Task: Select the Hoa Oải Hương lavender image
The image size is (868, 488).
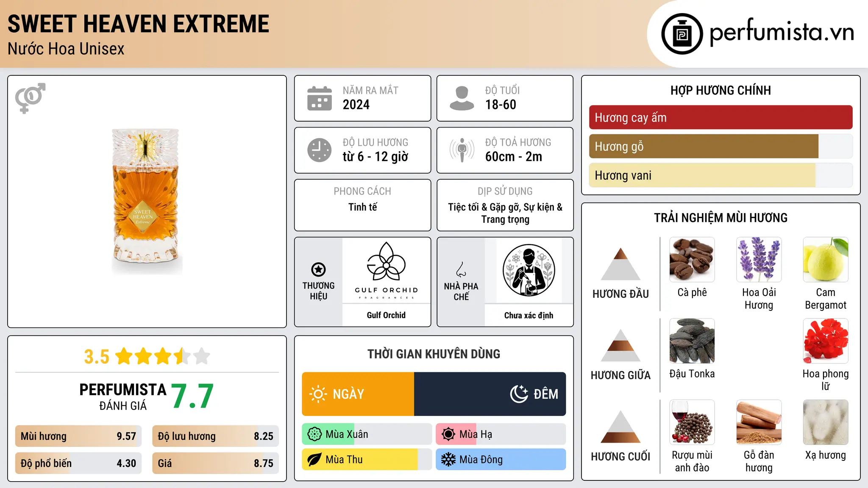Action: [x=759, y=260]
